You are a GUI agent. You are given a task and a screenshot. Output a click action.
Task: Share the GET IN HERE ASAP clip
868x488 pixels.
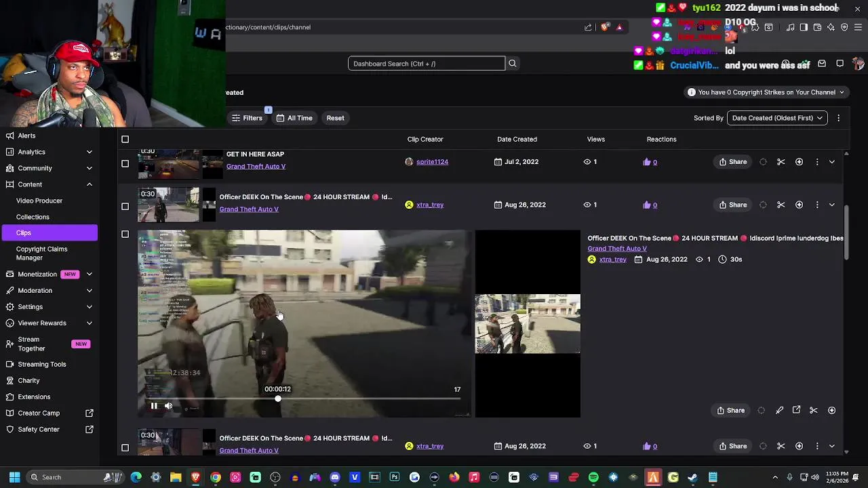pyautogui.click(x=732, y=162)
